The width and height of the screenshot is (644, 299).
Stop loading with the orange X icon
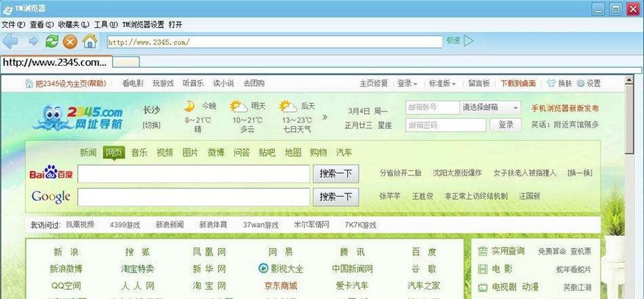[x=70, y=41]
